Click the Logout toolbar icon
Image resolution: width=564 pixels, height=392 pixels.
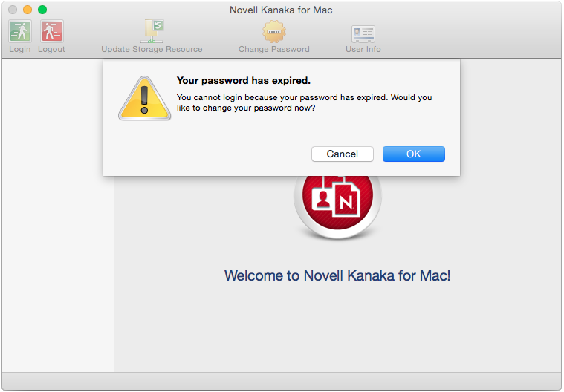[52, 32]
